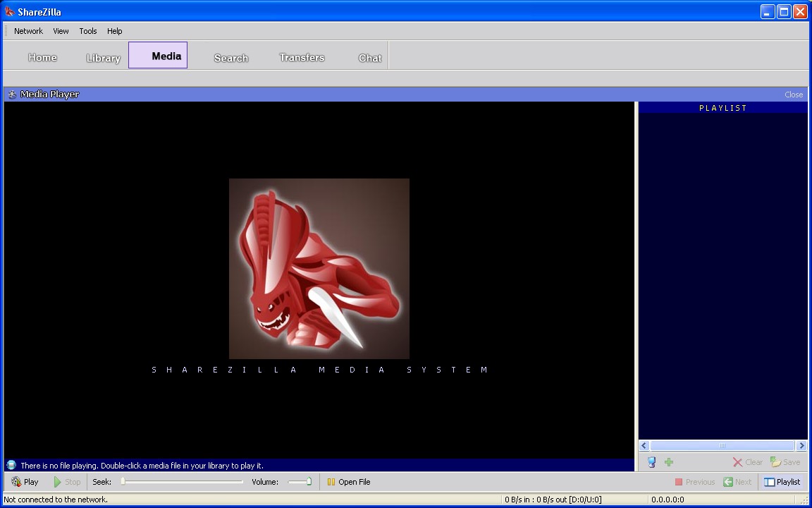Image resolution: width=812 pixels, height=508 pixels.
Task: Close the Media Player panel via Close link
Action: click(x=794, y=95)
